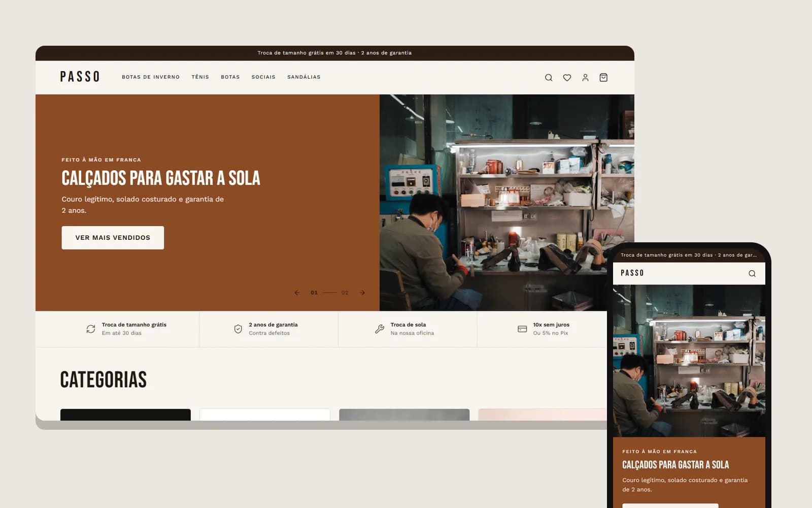
Task: Click Ver Mais Vendidos button
Action: [x=113, y=238]
